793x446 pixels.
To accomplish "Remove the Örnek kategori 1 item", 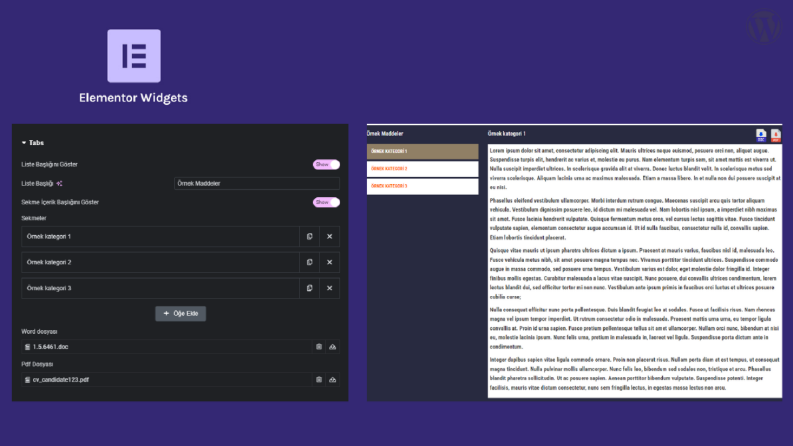I will coord(329,236).
